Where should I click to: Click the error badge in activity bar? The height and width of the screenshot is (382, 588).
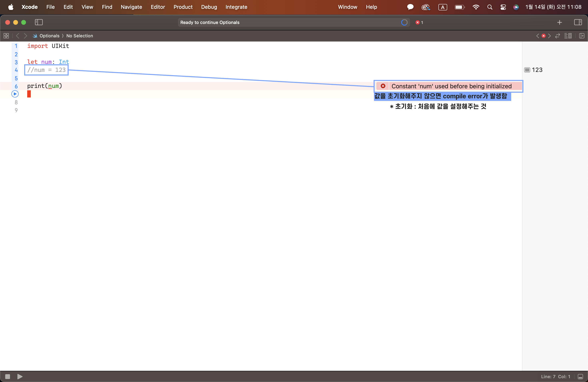point(419,22)
